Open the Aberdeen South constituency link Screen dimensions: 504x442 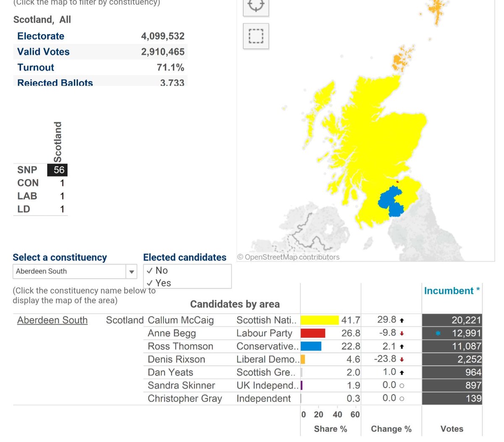coord(52,320)
